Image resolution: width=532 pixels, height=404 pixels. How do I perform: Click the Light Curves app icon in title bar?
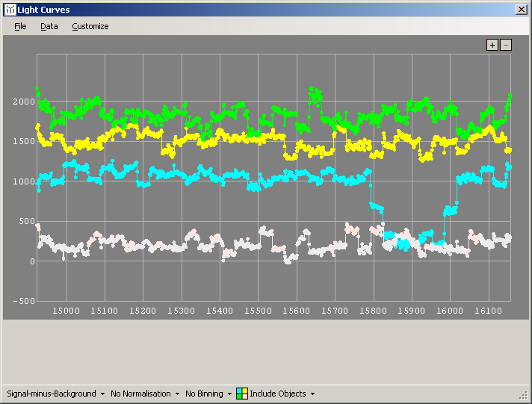pos(10,10)
